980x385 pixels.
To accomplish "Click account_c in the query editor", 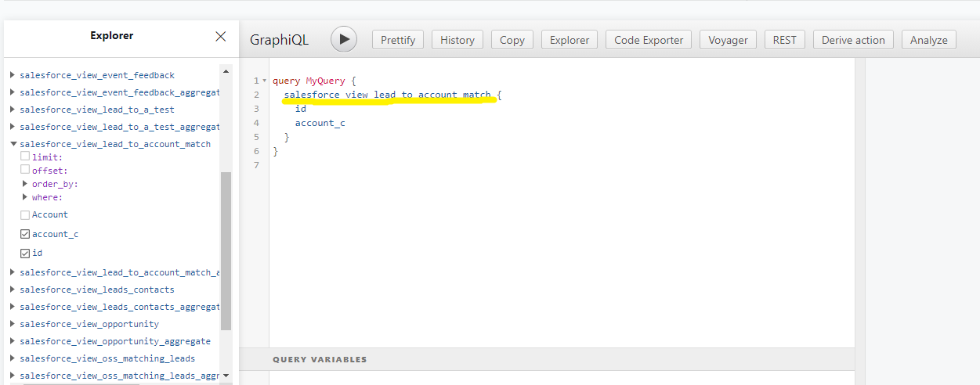I will pos(320,123).
